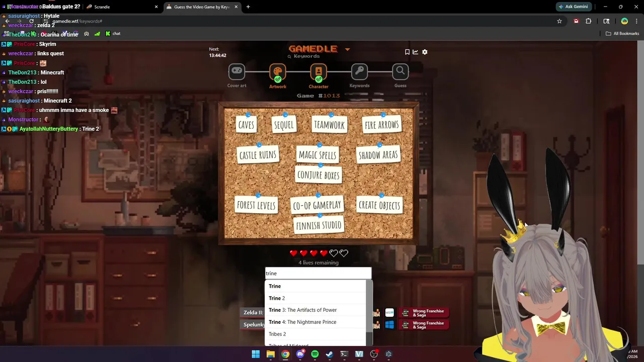Open the Windows Start menu
Screen dimensions: 644x362
tap(256, 354)
